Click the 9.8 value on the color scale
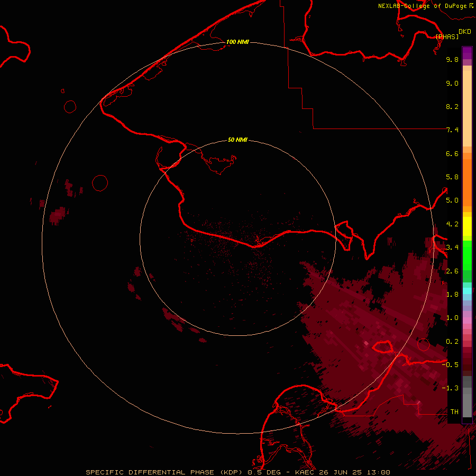This screenshot has height=476, width=476. (x=452, y=59)
